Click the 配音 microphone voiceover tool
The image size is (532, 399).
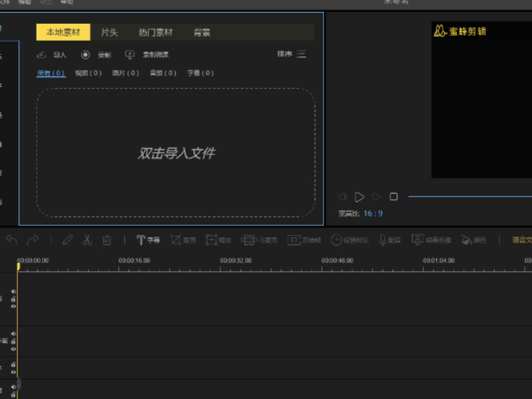(x=390, y=240)
